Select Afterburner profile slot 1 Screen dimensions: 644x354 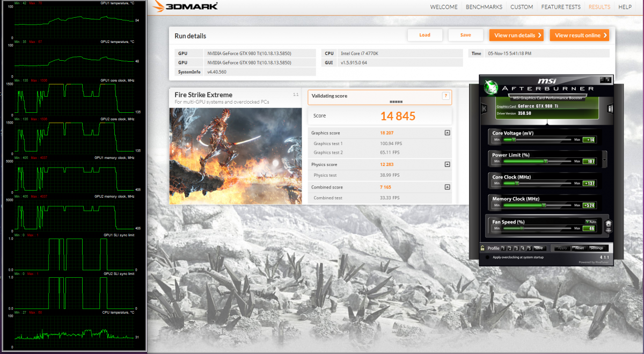(x=504, y=248)
